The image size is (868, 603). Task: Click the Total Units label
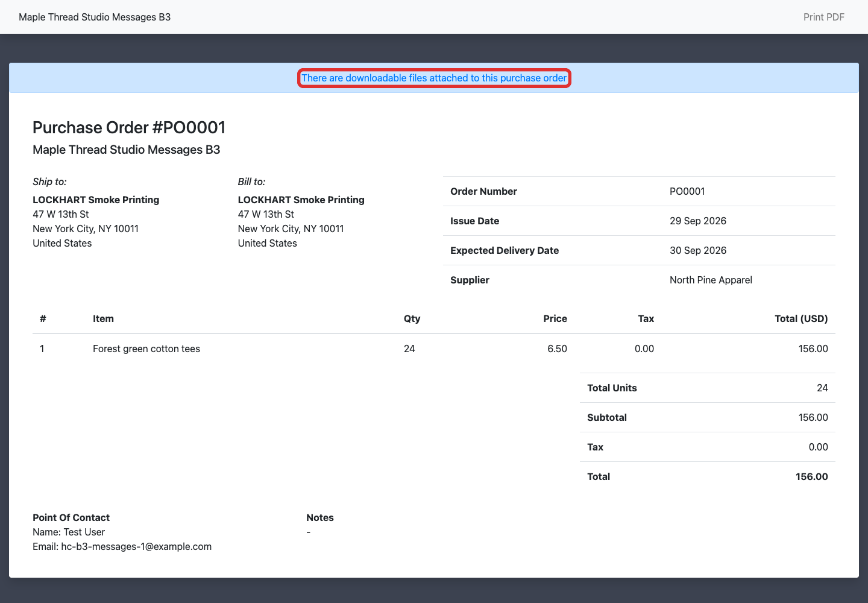click(x=612, y=388)
